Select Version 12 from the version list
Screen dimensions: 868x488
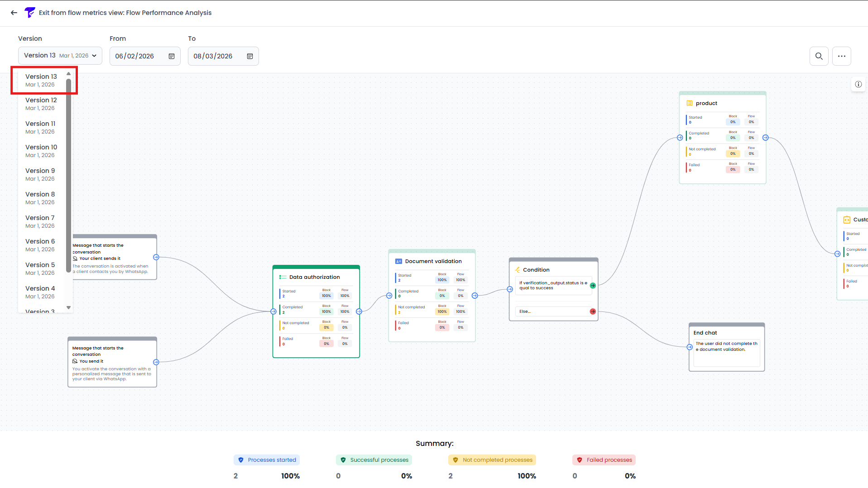pos(41,104)
